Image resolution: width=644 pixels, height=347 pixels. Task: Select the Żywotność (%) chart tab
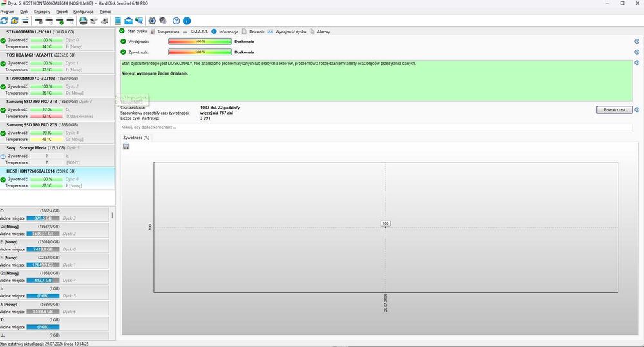tap(137, 138)
